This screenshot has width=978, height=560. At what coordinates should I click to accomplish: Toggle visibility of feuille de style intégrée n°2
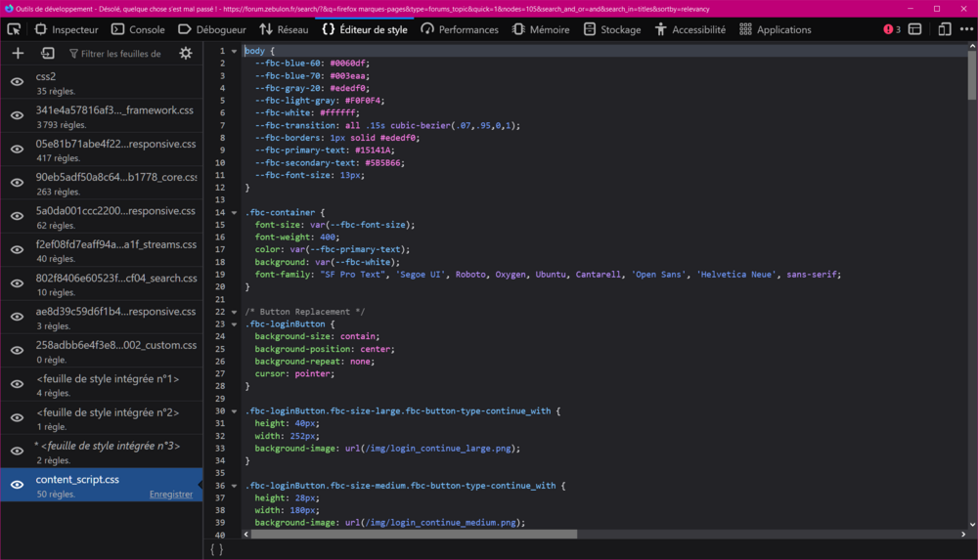(x=17, y=417)
